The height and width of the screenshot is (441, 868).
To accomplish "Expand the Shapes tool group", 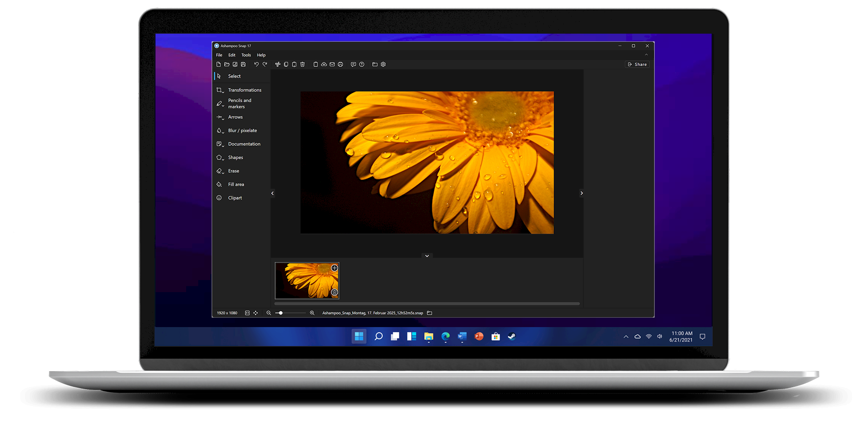I will pos(235,157).
